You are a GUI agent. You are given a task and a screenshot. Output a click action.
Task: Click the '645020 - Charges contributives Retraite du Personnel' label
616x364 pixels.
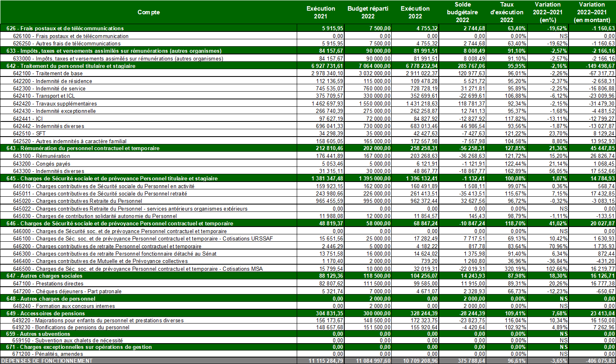77,201
